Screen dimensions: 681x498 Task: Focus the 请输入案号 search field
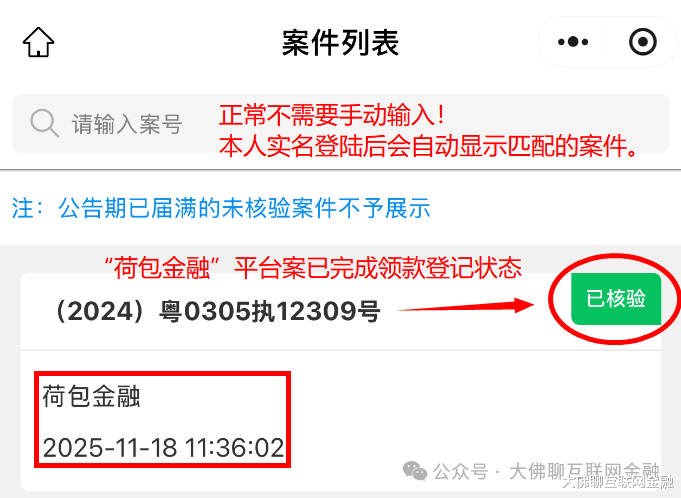[x=340, y=123]
